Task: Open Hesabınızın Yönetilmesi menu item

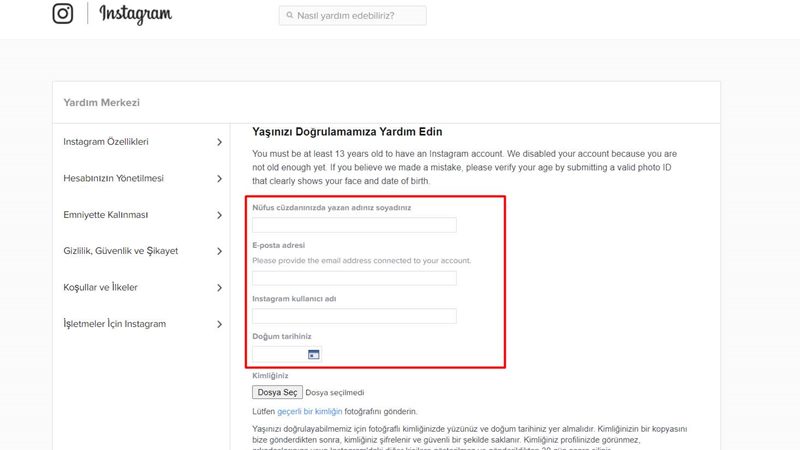Action: (113, 178)
